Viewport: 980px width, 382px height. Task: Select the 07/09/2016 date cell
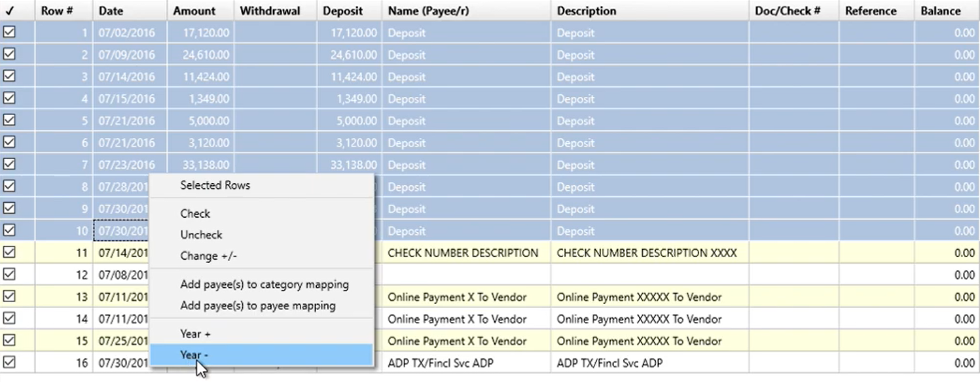click(x=130, y=55)
